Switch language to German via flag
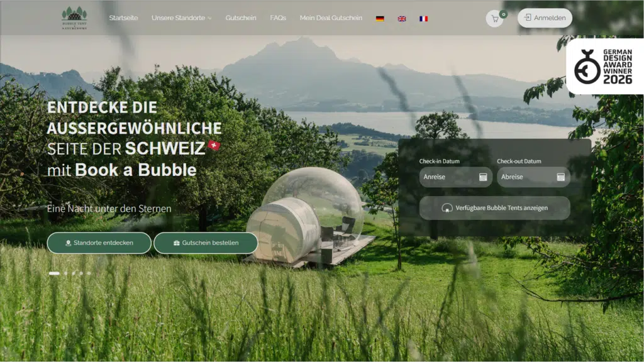644x362 pixels. point(380,18)
